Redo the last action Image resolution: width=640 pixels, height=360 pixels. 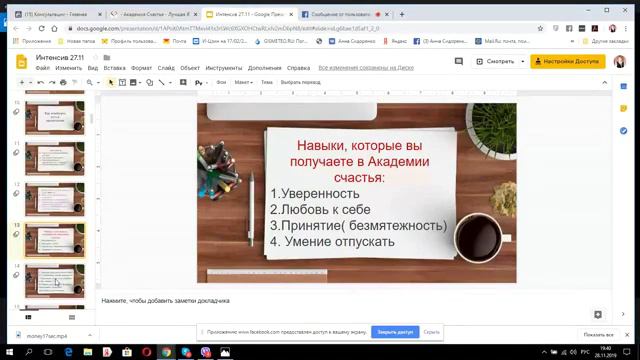click(52, 82)
